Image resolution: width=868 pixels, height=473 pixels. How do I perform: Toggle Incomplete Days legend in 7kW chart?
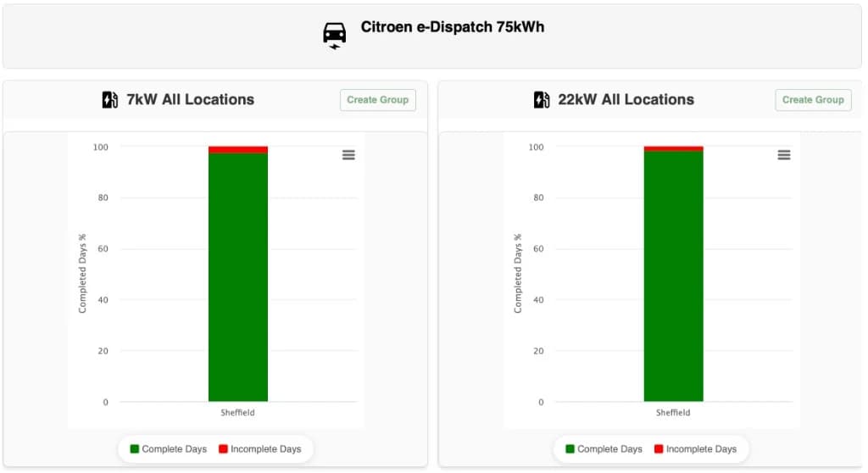259,448
